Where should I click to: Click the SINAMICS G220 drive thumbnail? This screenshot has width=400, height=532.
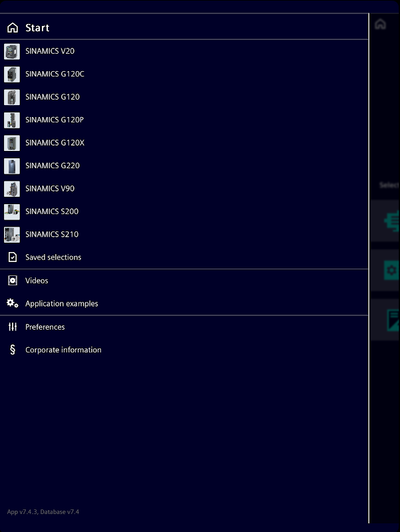[12, 166]
